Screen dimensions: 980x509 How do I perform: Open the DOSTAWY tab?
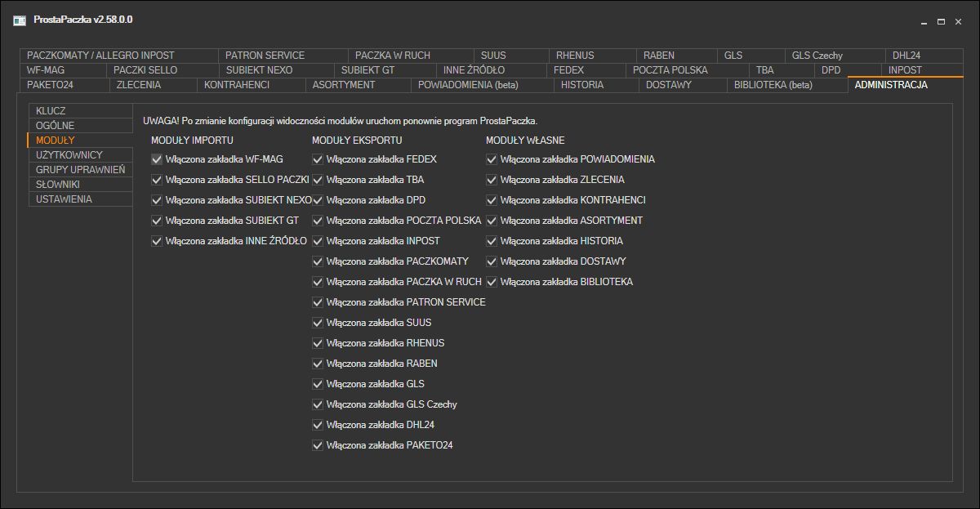[x=684, y=85]
